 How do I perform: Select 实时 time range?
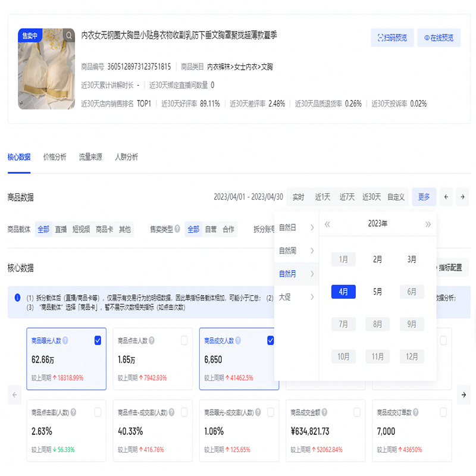tap(298, 197)
